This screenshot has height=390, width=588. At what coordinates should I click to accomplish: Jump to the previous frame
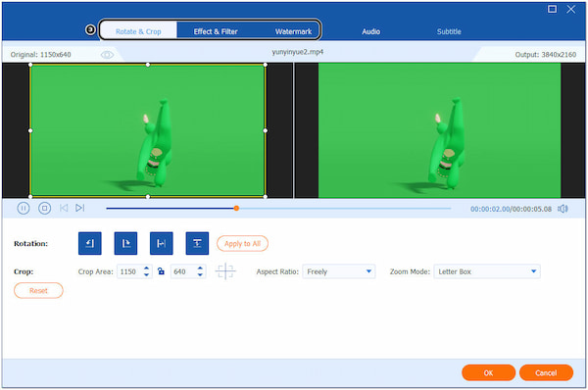click(x=64, y=208)
